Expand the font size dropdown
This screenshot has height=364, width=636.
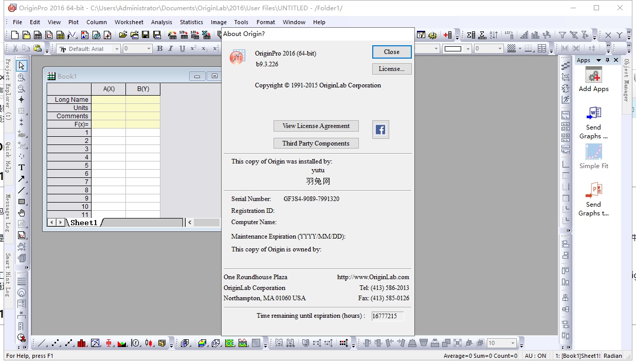(x=149, y=49)
